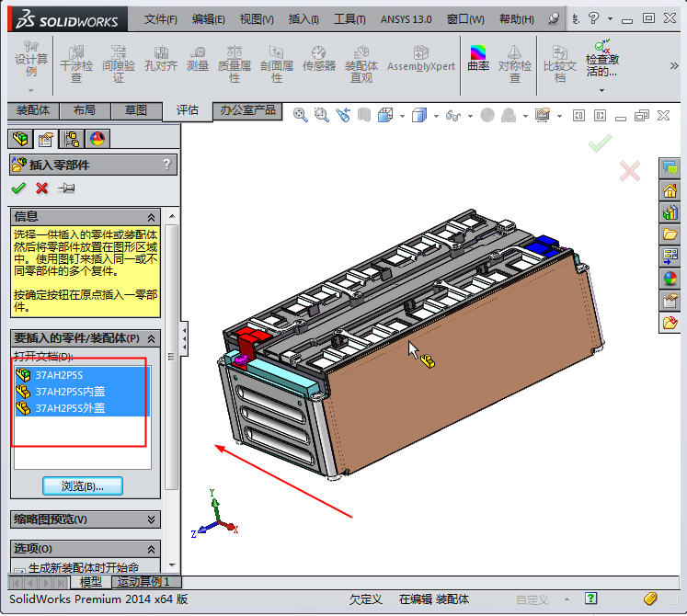Click the 浏览 browse button
The height and width of the screenshot is (616, 687).
coord(82,485)
